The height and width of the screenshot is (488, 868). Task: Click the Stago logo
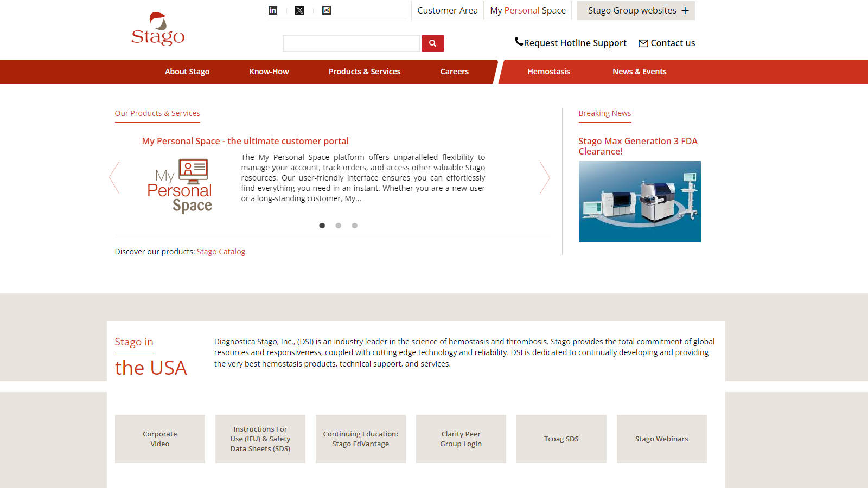158,29
